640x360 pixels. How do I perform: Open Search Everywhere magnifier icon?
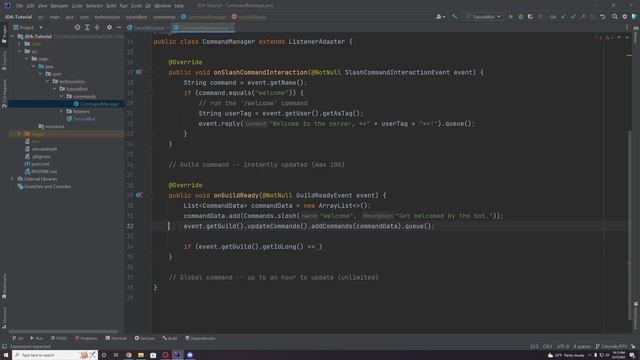pos(615,17)
